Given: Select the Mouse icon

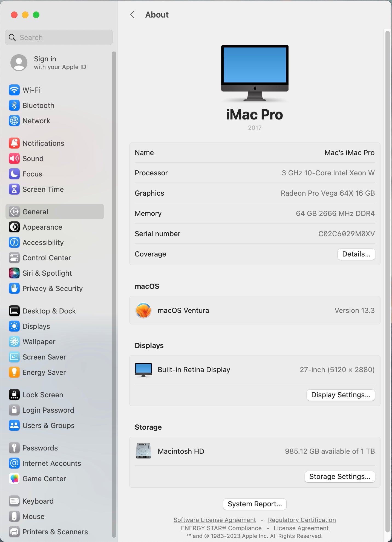Looking at the screenshot, I should click(14, 516).
